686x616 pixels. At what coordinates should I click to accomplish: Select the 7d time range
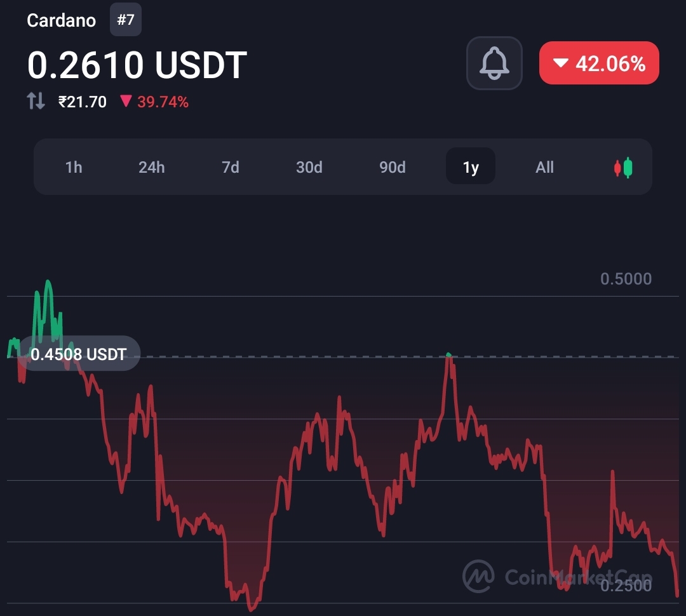(x=231, y=167)
